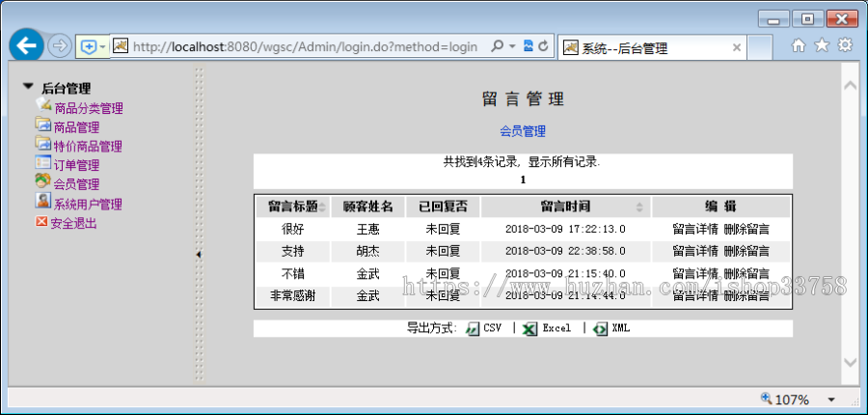Click the page number 1 in pagination
Image resolution: width=868 pixels, height=415 pixels.
(523, 180)
